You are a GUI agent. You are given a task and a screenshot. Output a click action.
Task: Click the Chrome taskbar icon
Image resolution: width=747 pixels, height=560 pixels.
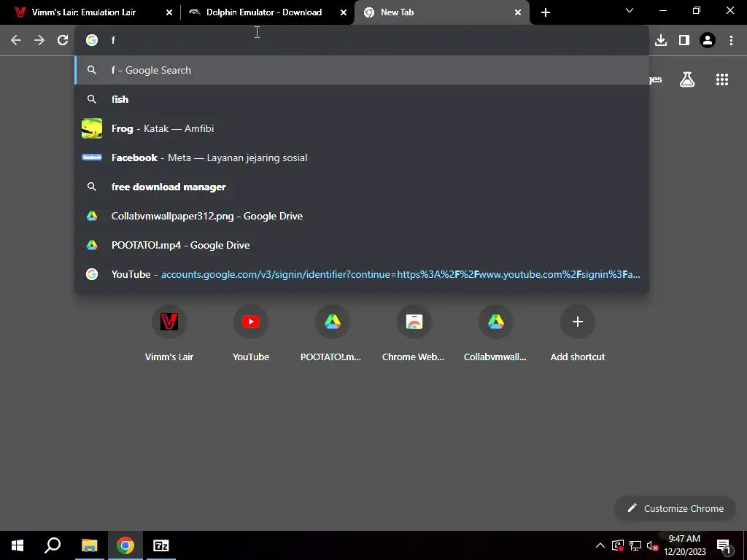click(125, 545)
